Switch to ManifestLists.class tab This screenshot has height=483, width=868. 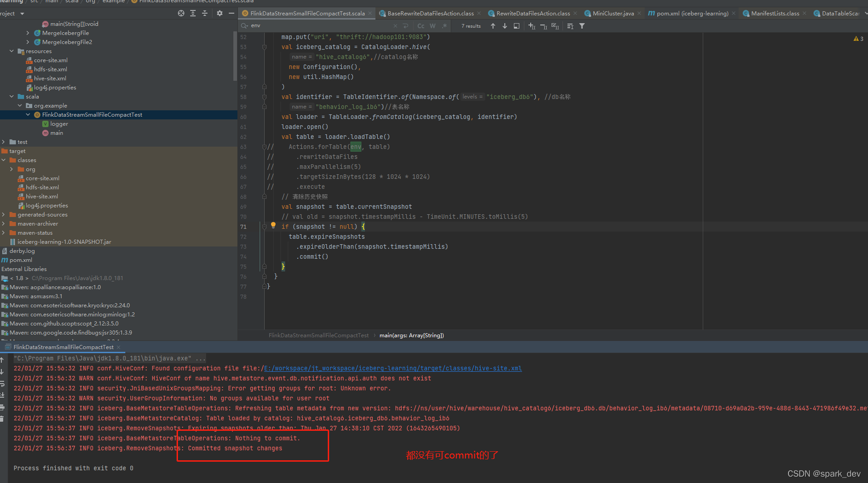pyautogui.click(x=775, y=13)
